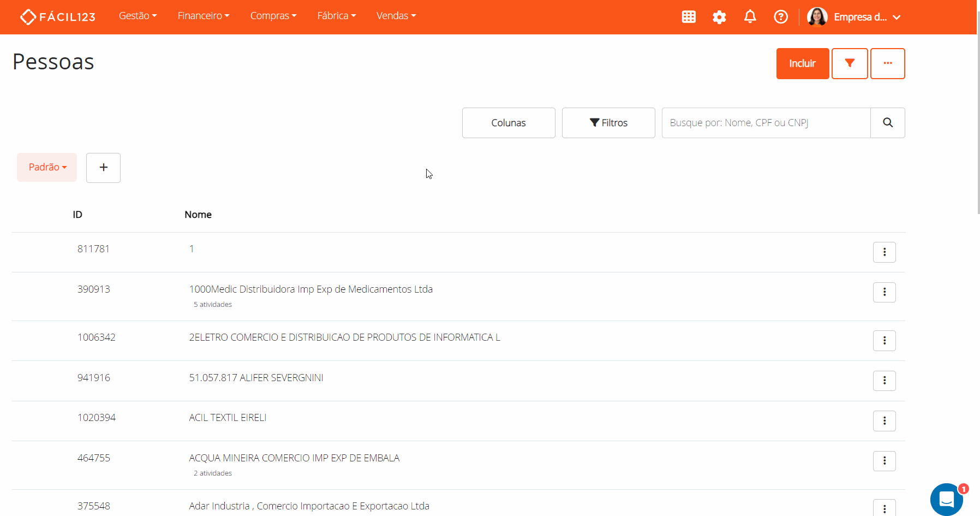980x516 pixels.
Task: Open row actions for 51.057.817 ALIFER SEVERGNINI
Action: (x=885, y=381)
